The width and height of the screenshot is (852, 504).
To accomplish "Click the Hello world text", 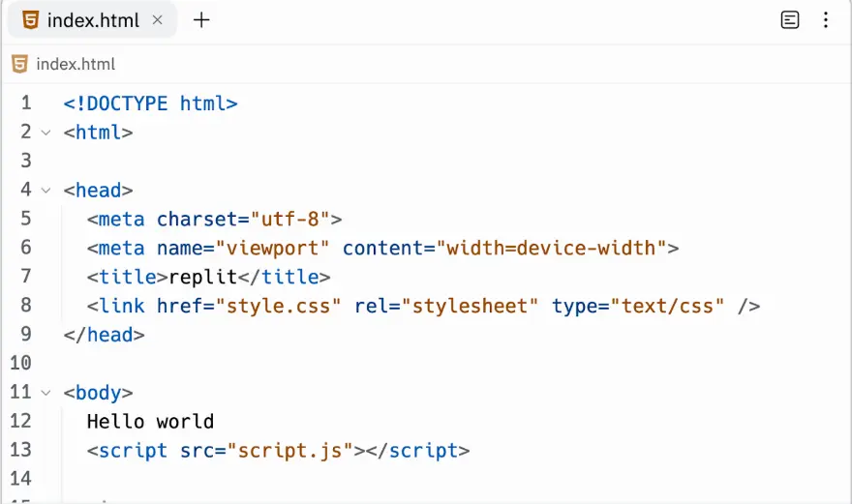I will pos(150,422).
